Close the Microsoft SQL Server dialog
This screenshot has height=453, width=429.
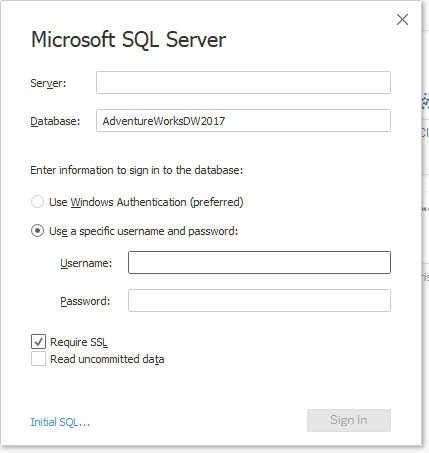tap(402, 20)
